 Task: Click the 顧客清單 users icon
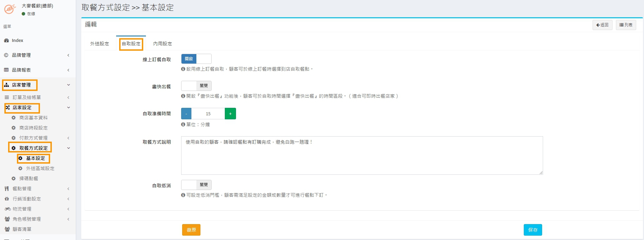pyautogui.click(x=7, y=229)
